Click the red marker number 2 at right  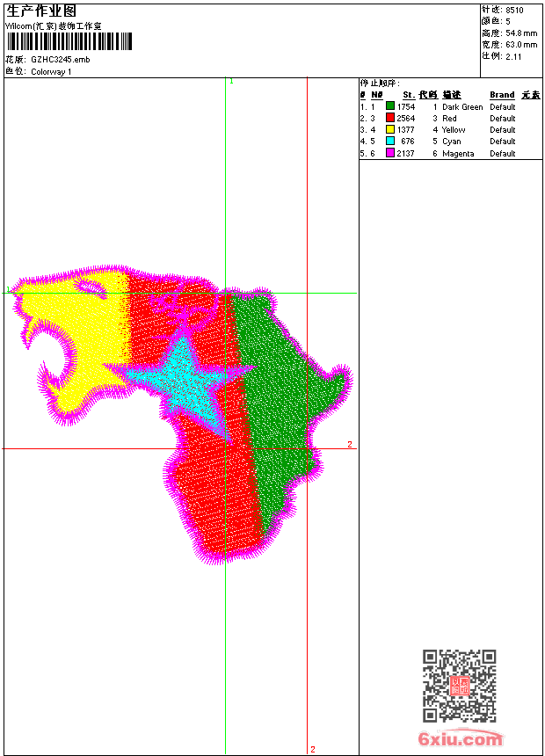click(x=350, y=444)
